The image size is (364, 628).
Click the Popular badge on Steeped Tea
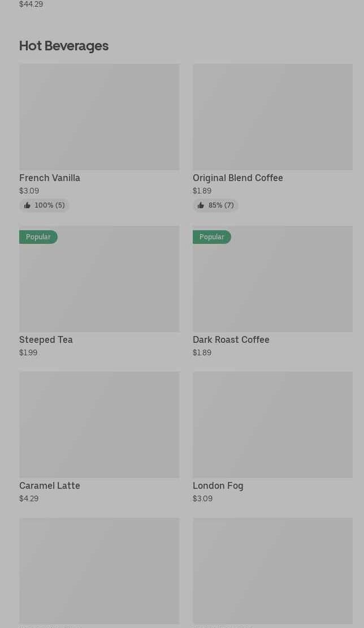(38, 237)
